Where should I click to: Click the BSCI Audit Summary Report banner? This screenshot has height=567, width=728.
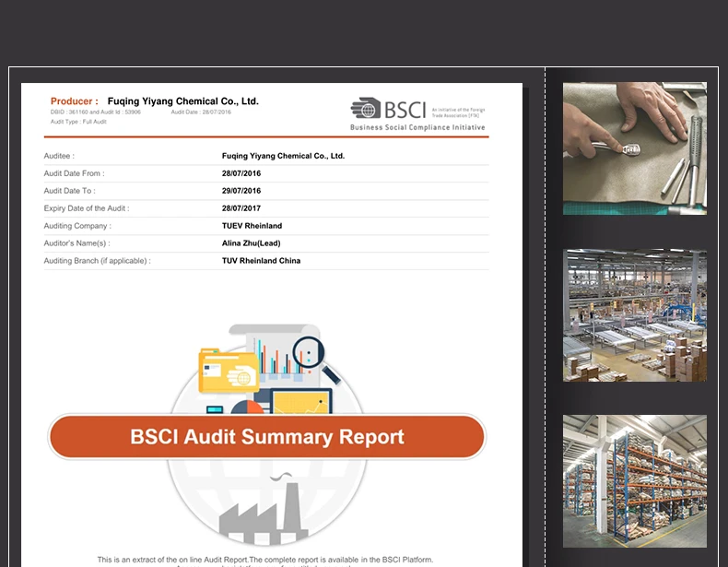(267, 436)
